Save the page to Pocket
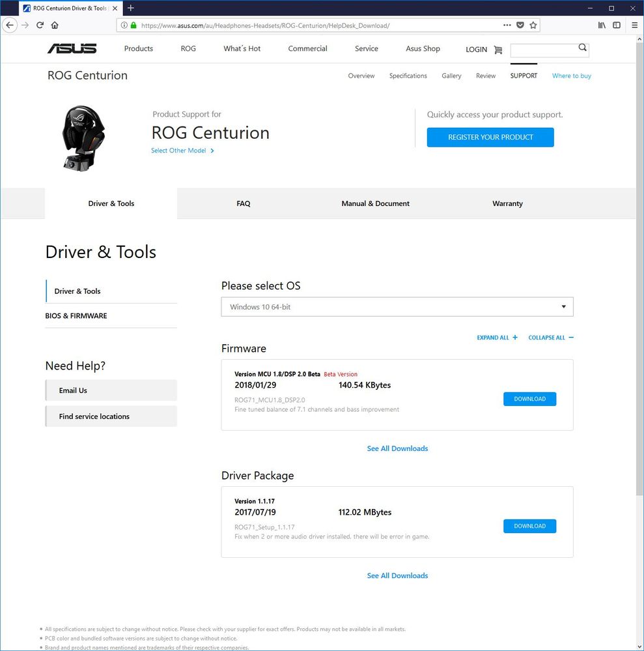Image resolution: width=644 pixels, height=651 pixels. pyautogui.click(x=520, y=25)
